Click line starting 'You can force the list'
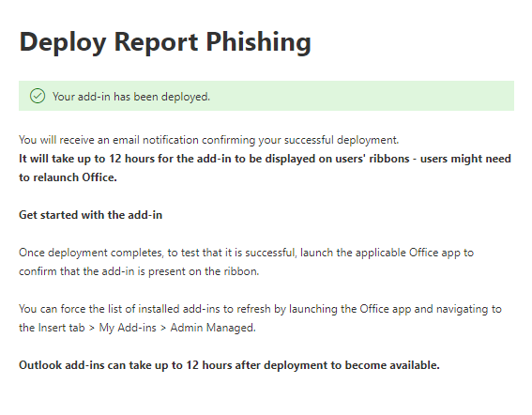The height and width of the screenshot is (415, 532). click(x=260, y=309)
